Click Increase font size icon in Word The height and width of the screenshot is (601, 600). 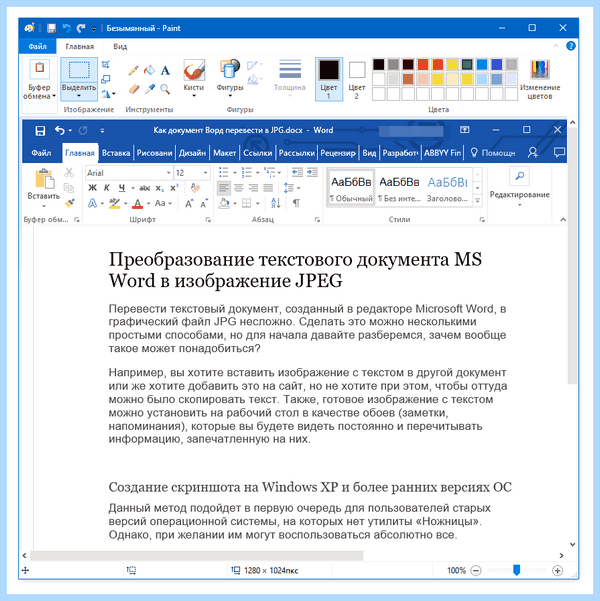[x=189, y=204]
